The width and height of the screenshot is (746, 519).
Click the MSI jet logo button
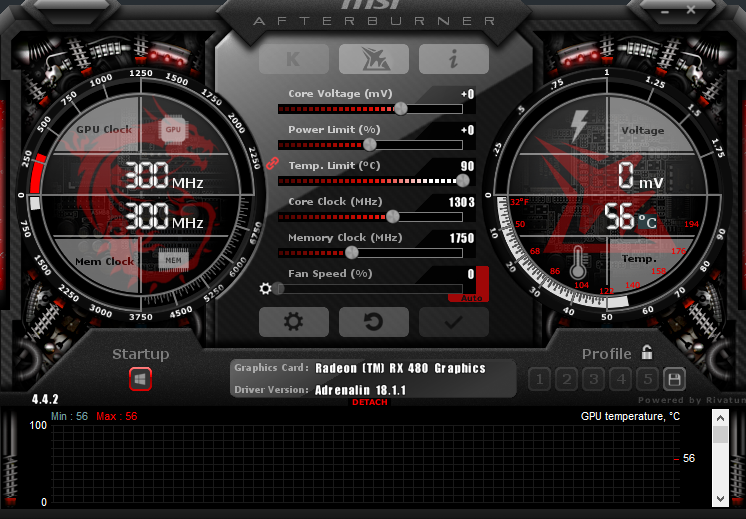pyautogui.click(x=373, y=59)
